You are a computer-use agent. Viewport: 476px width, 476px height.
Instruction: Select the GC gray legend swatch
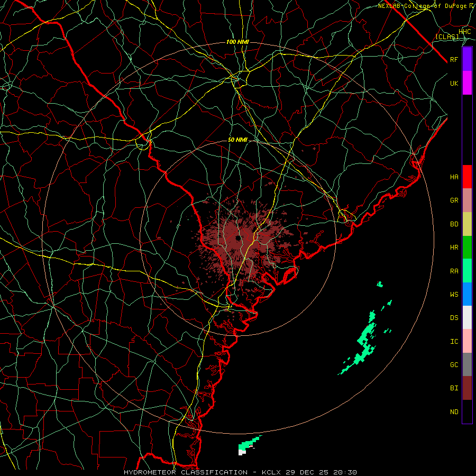(467, 364)
